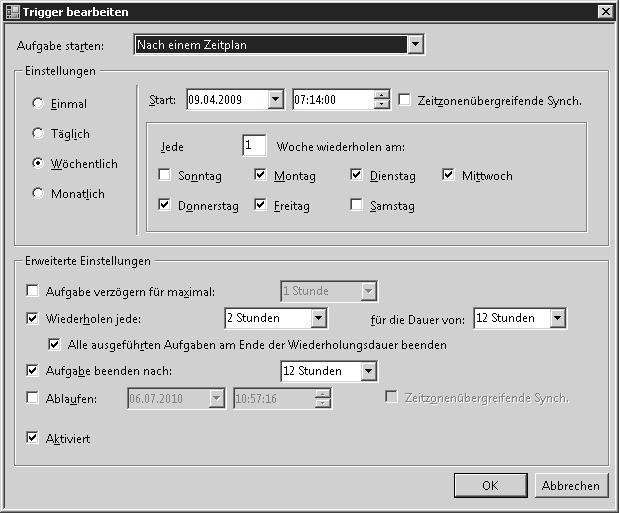Image resolution: width=620 pixels, height=513 pixels.
Task: Open the Aufgabe starten dropdown
Action: click(415, 44)
